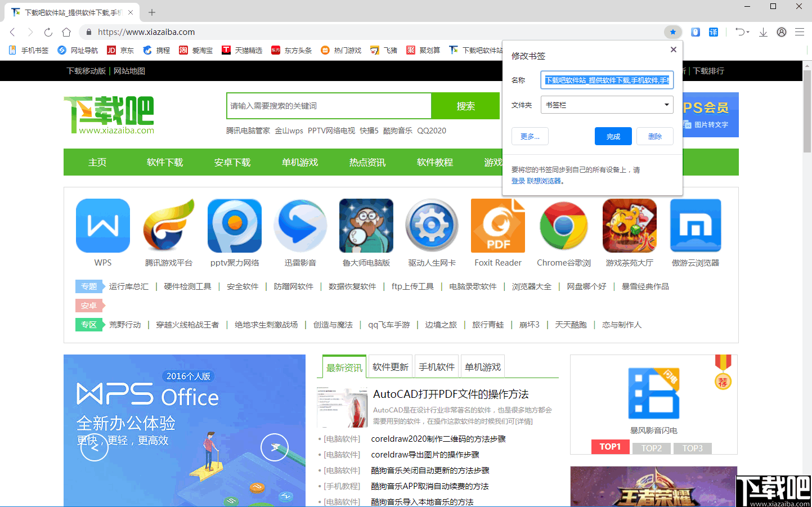Open the 网址导航 bookmark

[78, 50]
